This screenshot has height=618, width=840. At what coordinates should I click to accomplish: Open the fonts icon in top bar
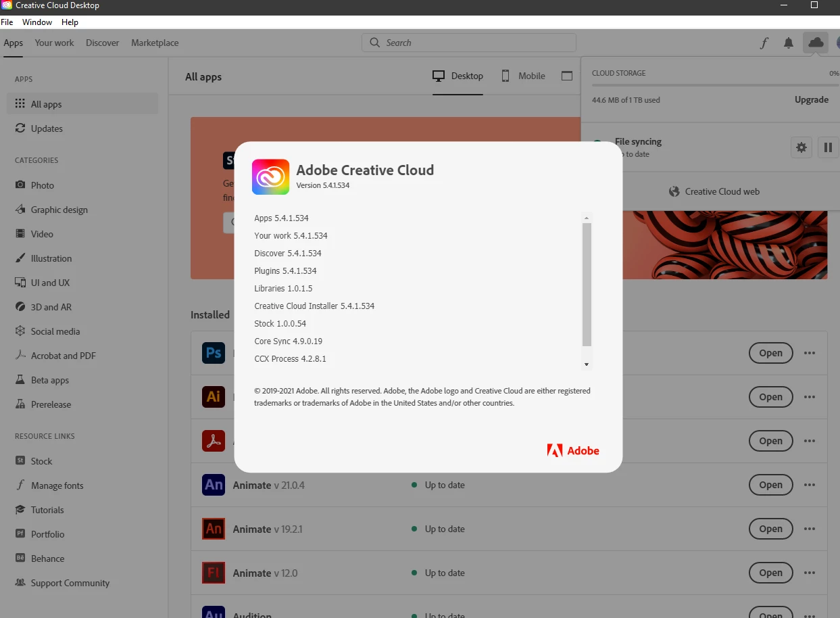point(764,43)
